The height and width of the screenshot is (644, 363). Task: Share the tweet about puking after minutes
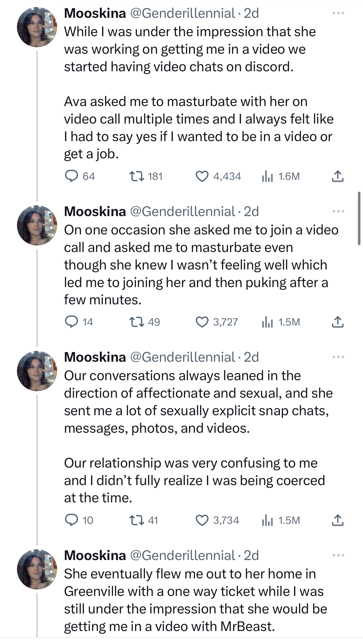click(338, 322)
